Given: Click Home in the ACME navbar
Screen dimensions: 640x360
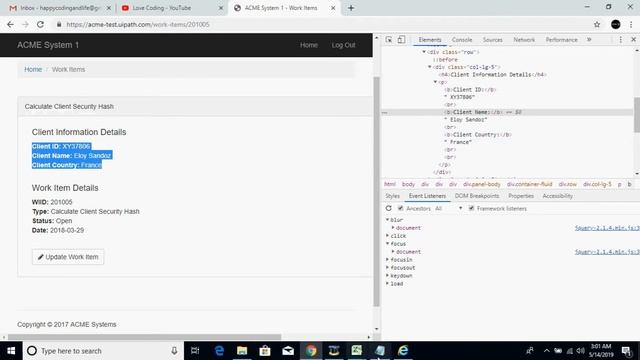Looking at the screenshot, I should [x=309, y=45].
